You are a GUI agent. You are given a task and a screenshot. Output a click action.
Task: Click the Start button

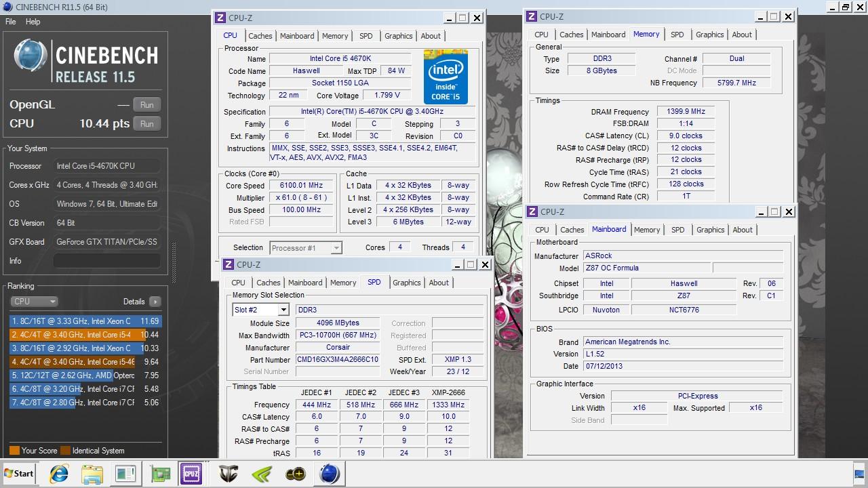(20, 474)
